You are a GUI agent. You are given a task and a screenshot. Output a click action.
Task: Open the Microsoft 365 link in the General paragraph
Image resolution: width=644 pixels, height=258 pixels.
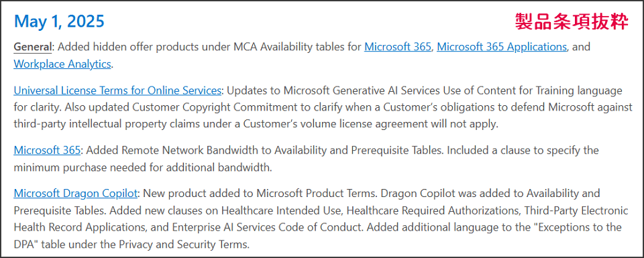pos(398,47)
